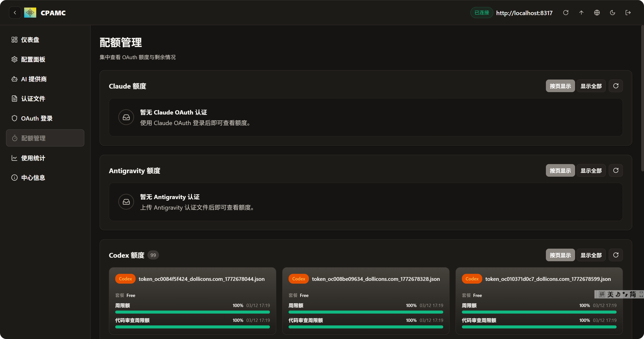The height and width of the screenshot is (339, 644).
Task: Refresh the Claude quota section
Action: (616, 86)
